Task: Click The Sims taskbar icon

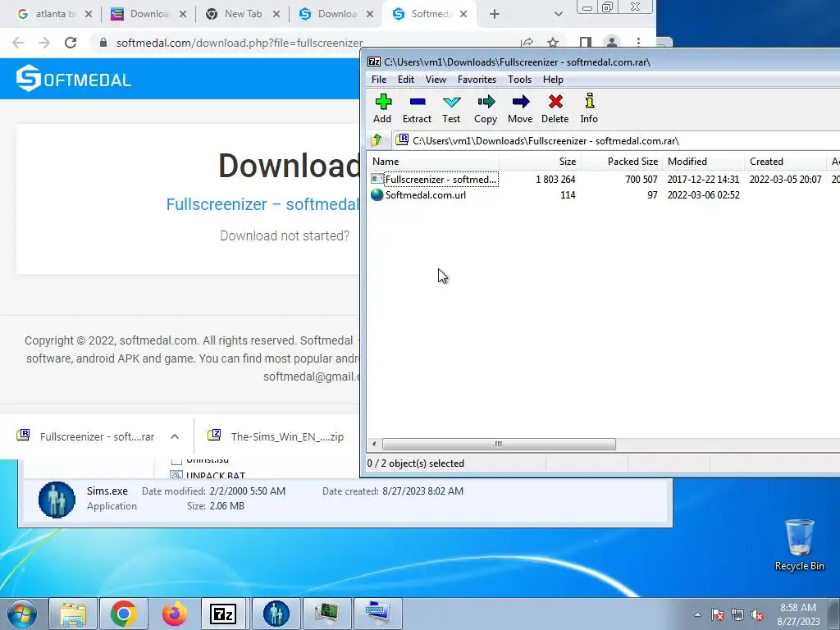Action: 276,614
